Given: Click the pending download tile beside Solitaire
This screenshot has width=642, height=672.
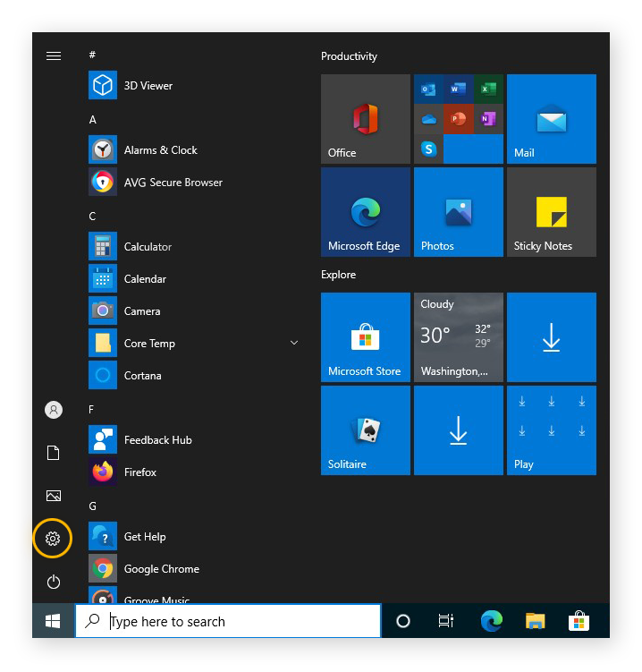Looking at the screenshot, I should point(459,430).
